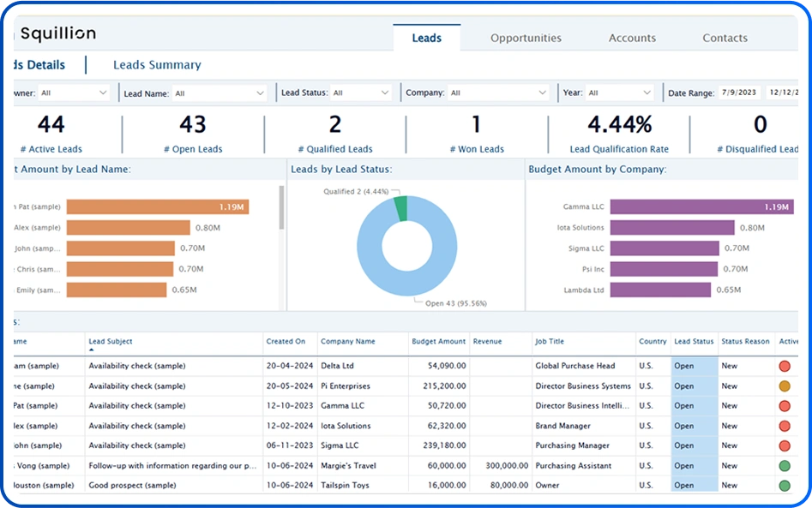Click the Date Range start date field

click(x=740, y=93)
